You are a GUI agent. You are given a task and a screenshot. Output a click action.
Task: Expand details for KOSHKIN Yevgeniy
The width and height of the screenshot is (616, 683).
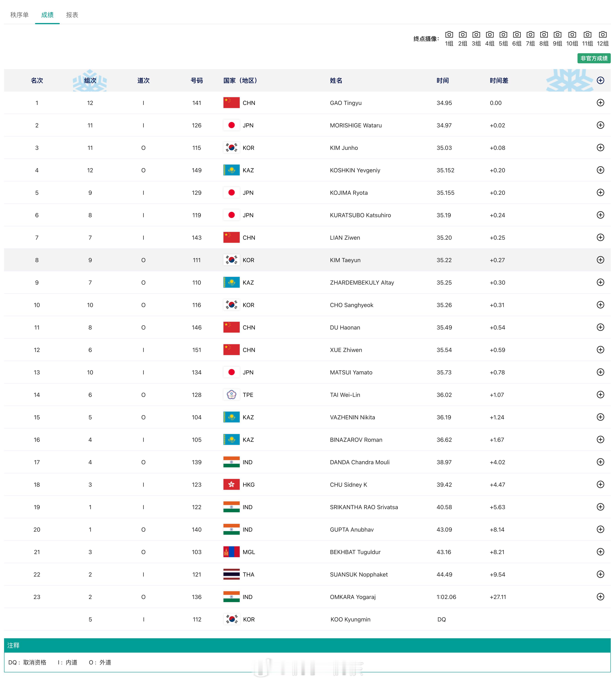[x=600, y=170]
